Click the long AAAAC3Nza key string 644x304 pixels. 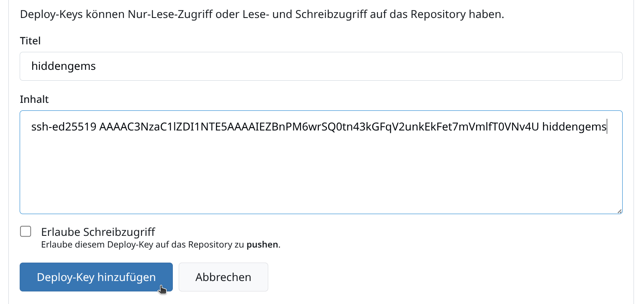319,127
